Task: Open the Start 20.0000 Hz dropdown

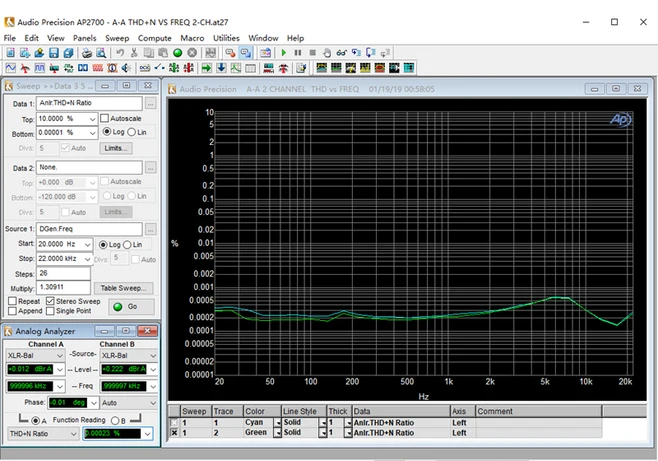Action: pos(87,244)
